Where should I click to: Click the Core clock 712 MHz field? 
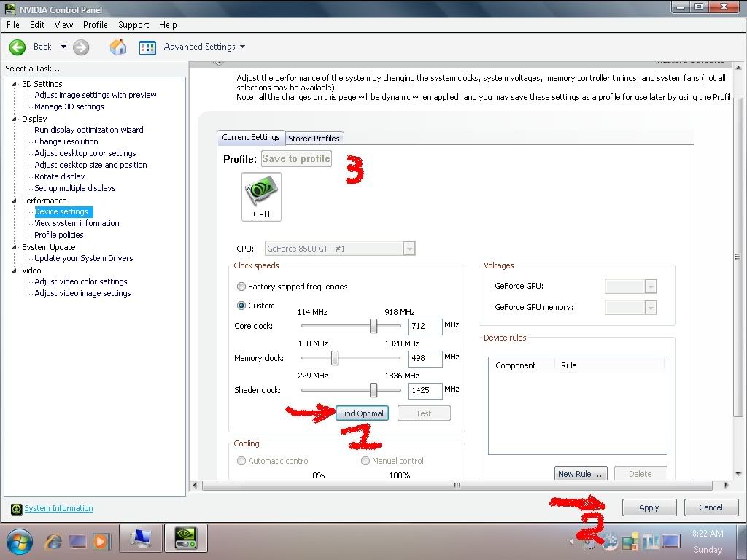click(x=425, y=327)
